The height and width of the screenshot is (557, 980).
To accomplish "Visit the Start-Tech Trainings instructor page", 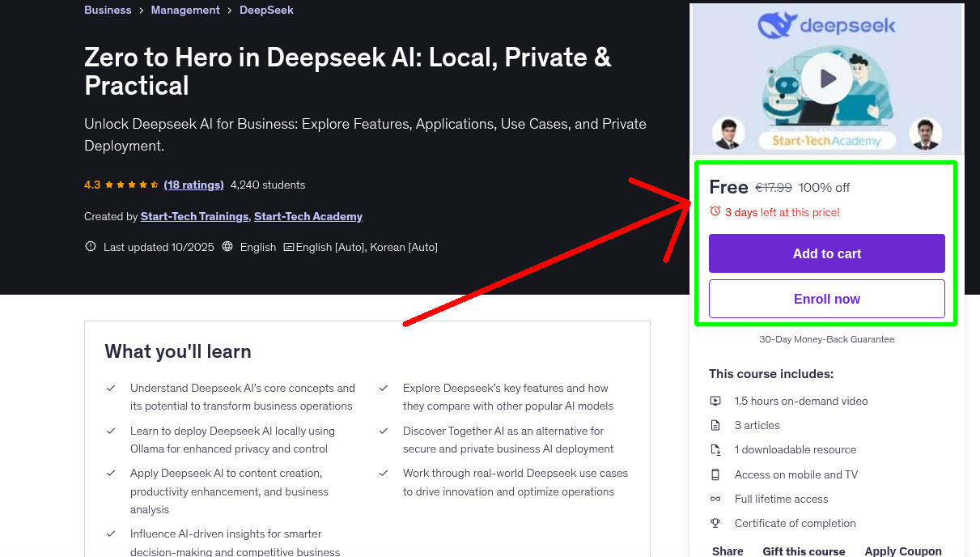I will [194, 216].
